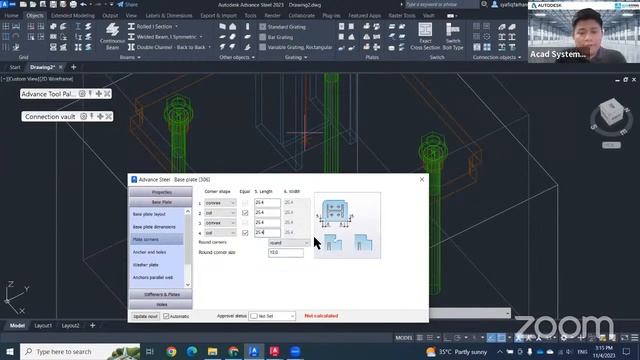Switch to the Export & Import ribbon tab
The width and height of the screenshot is (640, 360).
218,16
